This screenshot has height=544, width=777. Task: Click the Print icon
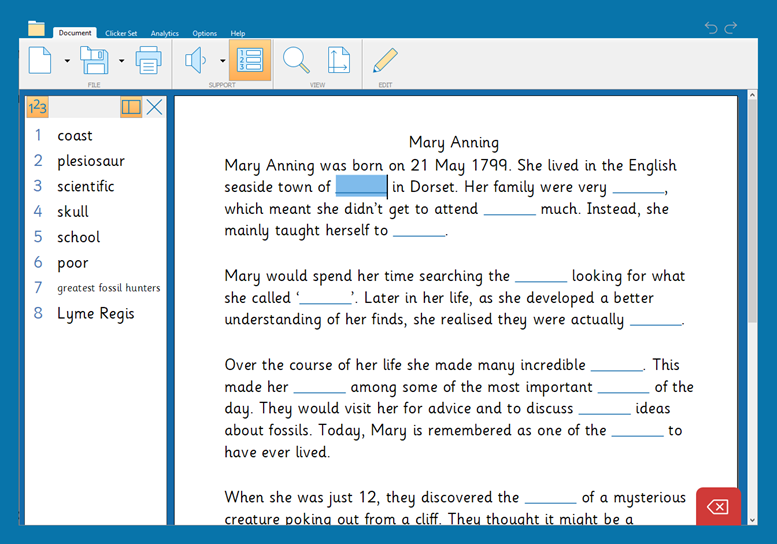tap(148, 61)
